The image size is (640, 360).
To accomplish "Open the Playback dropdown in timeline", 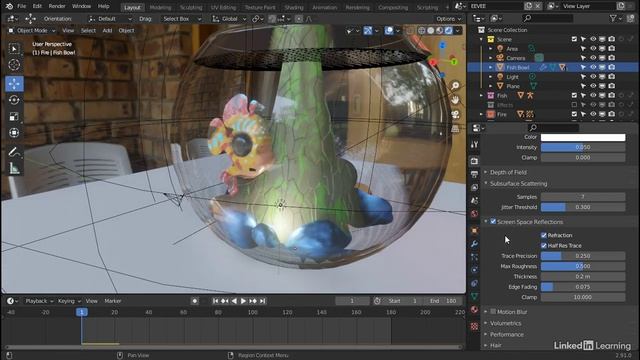I will pyautogui.click(x=39, y=301).
